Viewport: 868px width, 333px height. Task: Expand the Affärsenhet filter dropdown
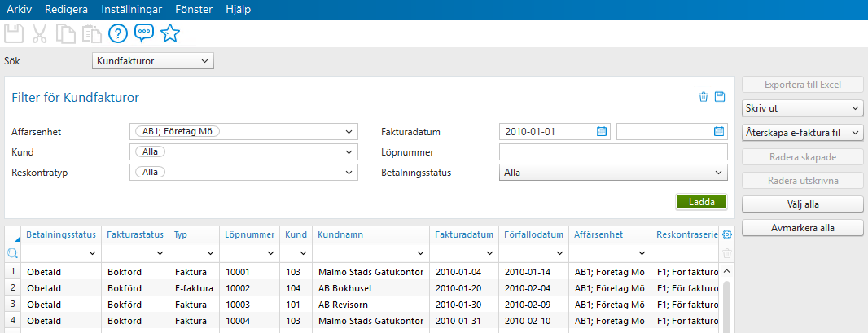pos(349,132)
